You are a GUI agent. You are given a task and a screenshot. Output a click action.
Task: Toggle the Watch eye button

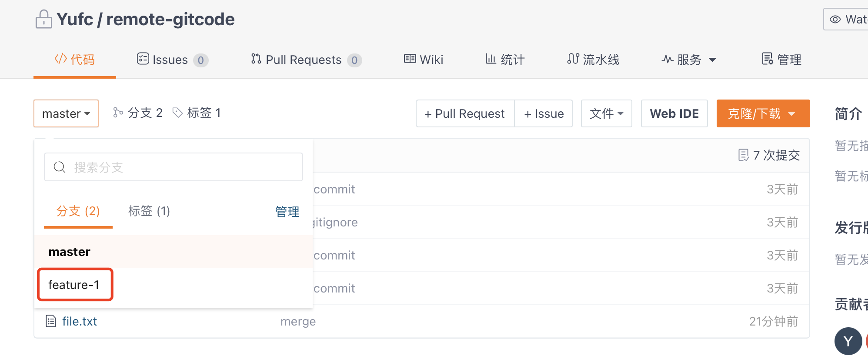(x=846, y=20)
